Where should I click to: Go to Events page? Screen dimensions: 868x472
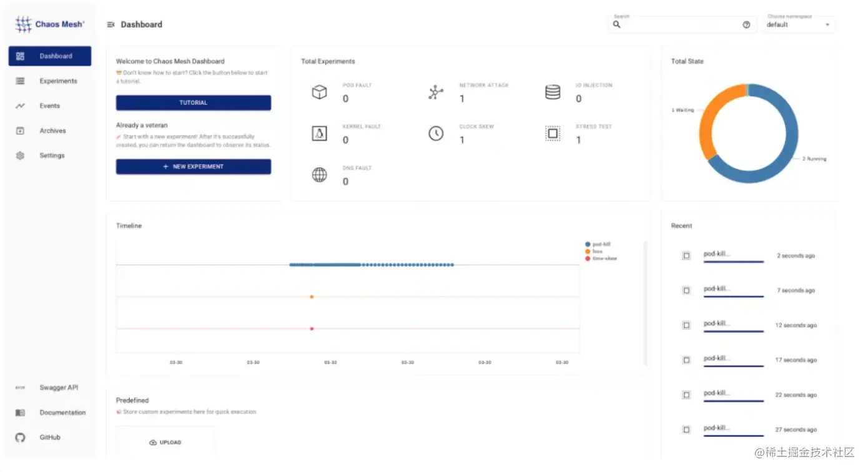(x=50, y=106)
